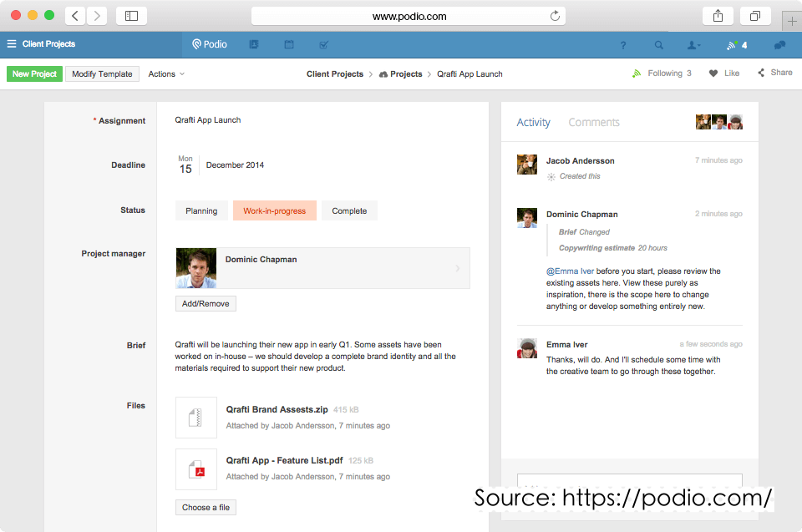The image size is (802, 532).
Task: Open the tasks checkmark icon
Action: tap(324, 44)
